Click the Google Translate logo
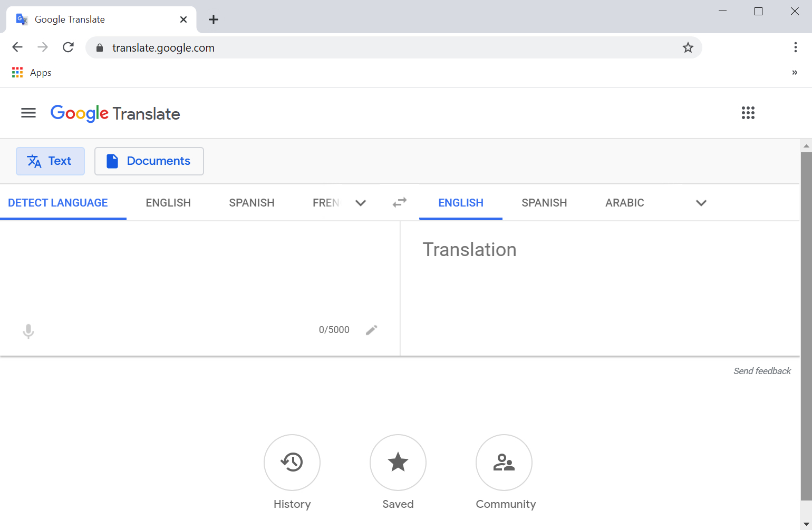The height and width of the screenshot is (530, 812). (x=115, y=113)
